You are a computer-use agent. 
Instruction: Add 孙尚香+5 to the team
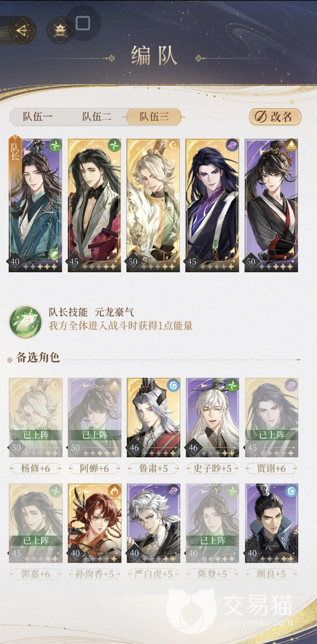pos(95,523)
